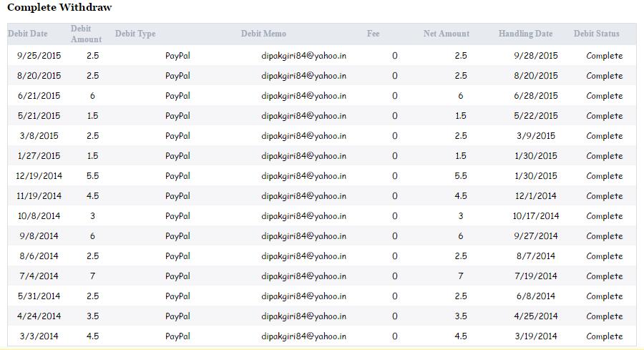Click the Debit Status column header

[596, 34]
